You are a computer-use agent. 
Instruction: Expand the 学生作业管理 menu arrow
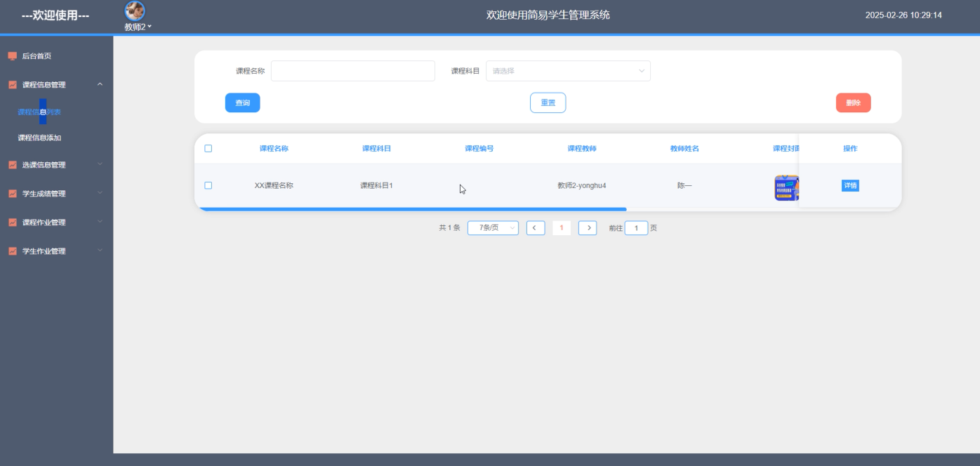(x=100, y=251)
